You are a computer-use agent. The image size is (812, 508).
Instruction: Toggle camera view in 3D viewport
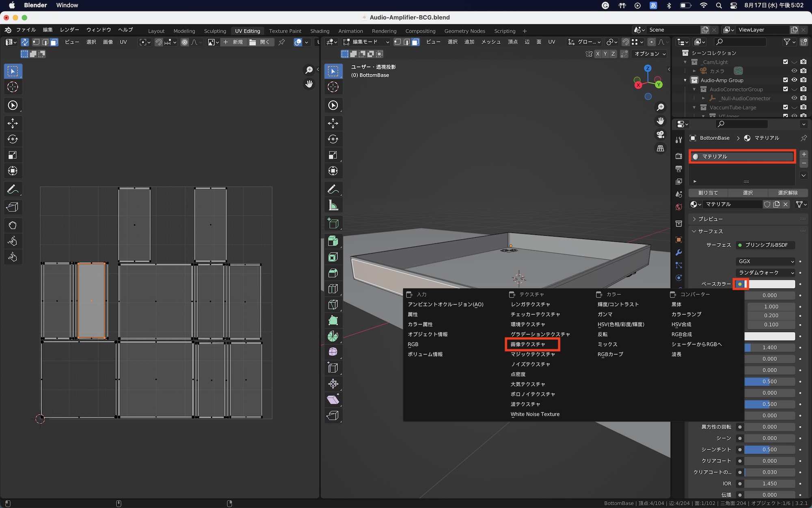[x=661, y=135]
